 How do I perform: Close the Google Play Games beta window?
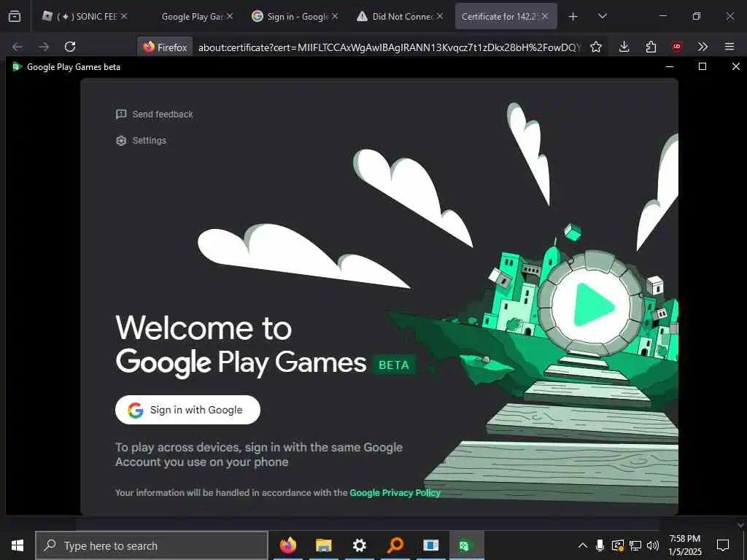(x=735, y=66)
